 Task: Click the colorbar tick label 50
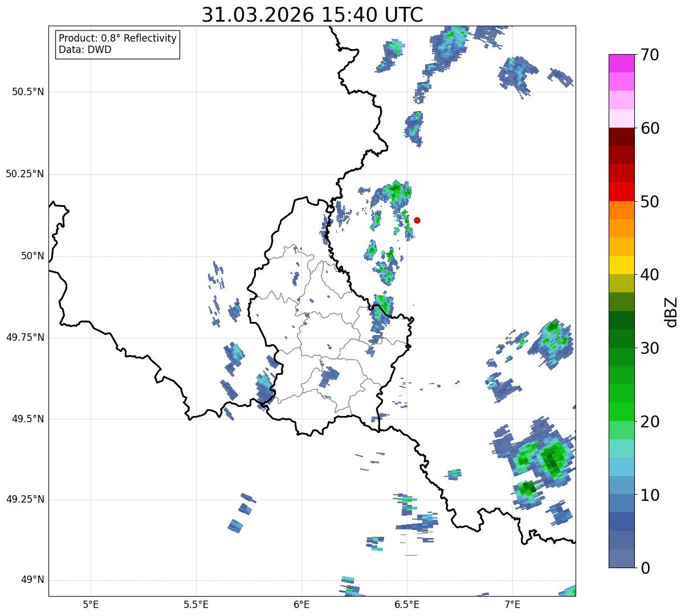650,202
